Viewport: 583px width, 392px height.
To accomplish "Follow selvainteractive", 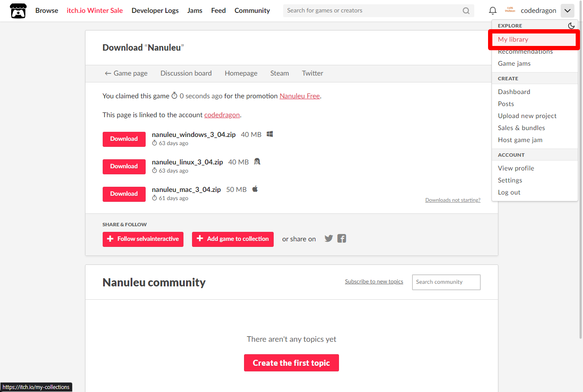I will pos(143,239).
